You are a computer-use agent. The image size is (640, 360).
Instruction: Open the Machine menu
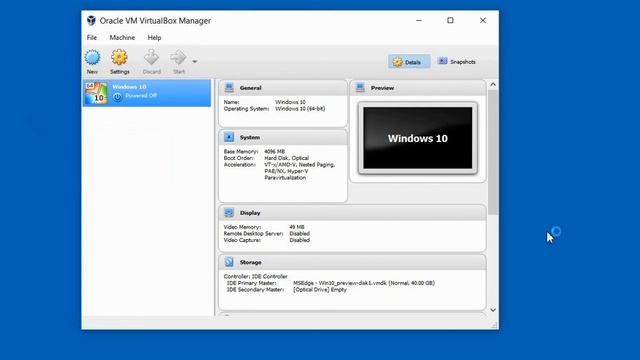click(x=122, y=38)
